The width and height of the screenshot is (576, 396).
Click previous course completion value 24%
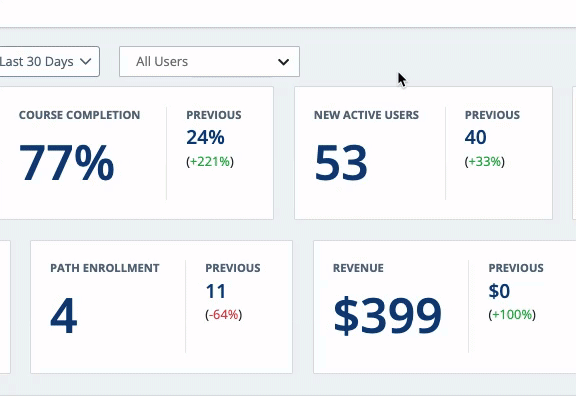(205, 137)
